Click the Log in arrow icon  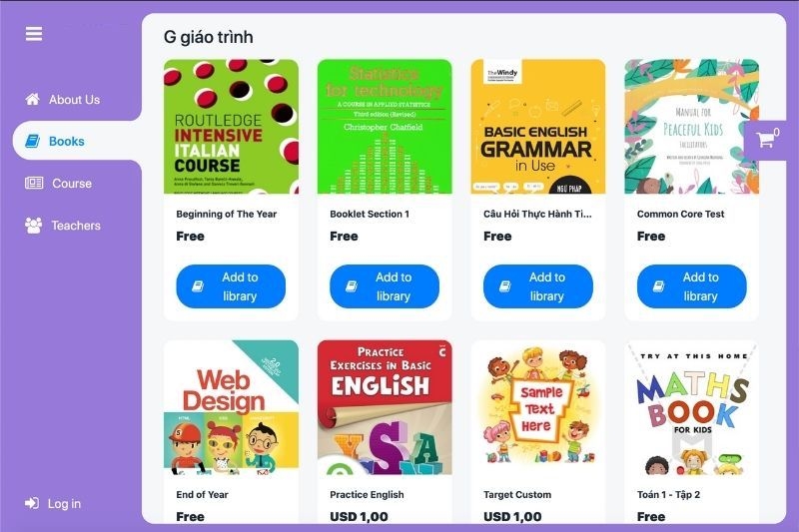point(32,503)
